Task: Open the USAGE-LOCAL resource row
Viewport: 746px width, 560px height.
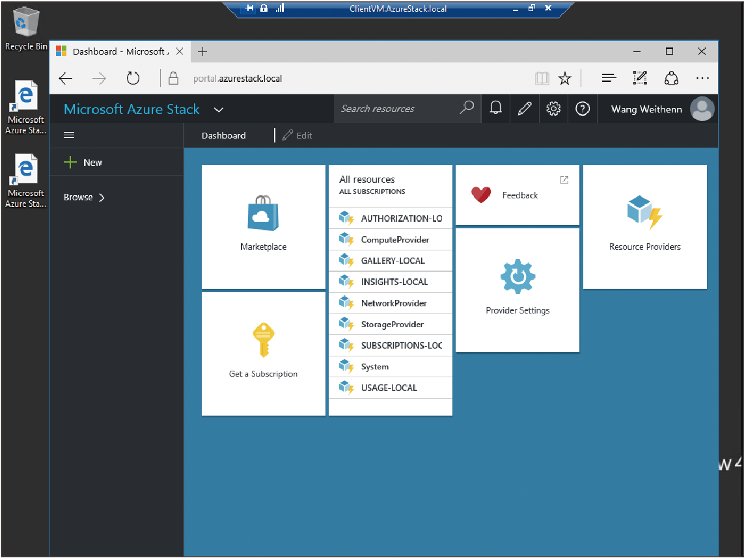Action: click(x=390, y=388)
